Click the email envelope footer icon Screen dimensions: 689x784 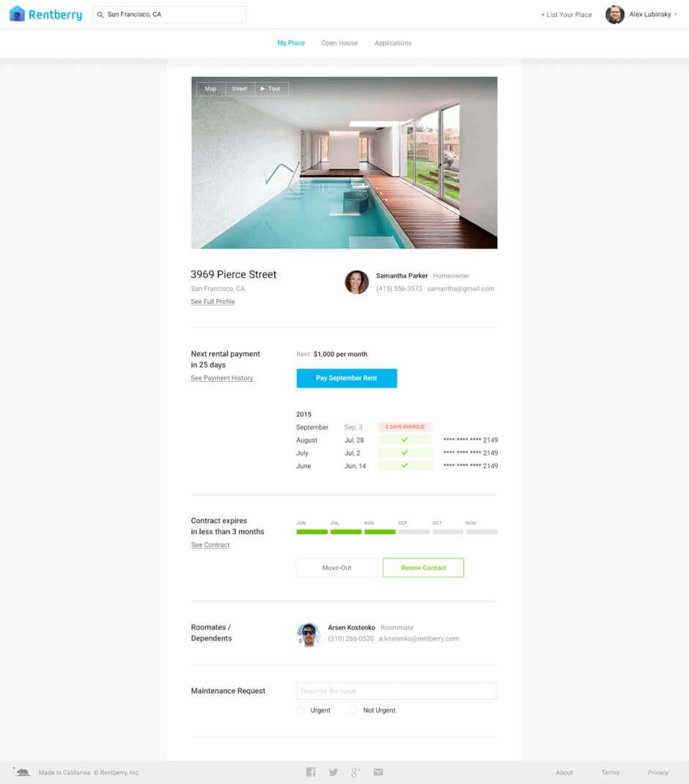(x=378, y=772)
